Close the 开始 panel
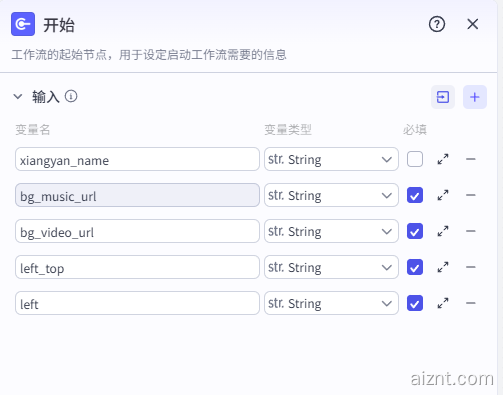503x395 pixels. [473, 24]
